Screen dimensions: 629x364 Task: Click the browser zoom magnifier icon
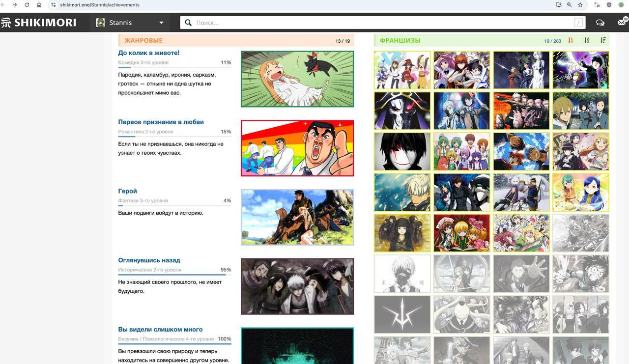pyautogui.click(x=570, y=5)
